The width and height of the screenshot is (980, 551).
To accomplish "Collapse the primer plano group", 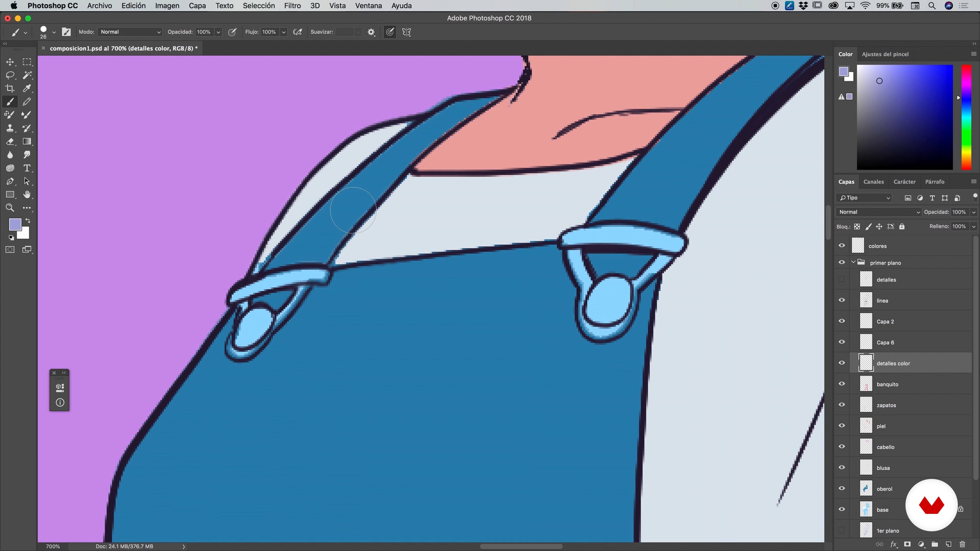I will (x=853, y=262).
